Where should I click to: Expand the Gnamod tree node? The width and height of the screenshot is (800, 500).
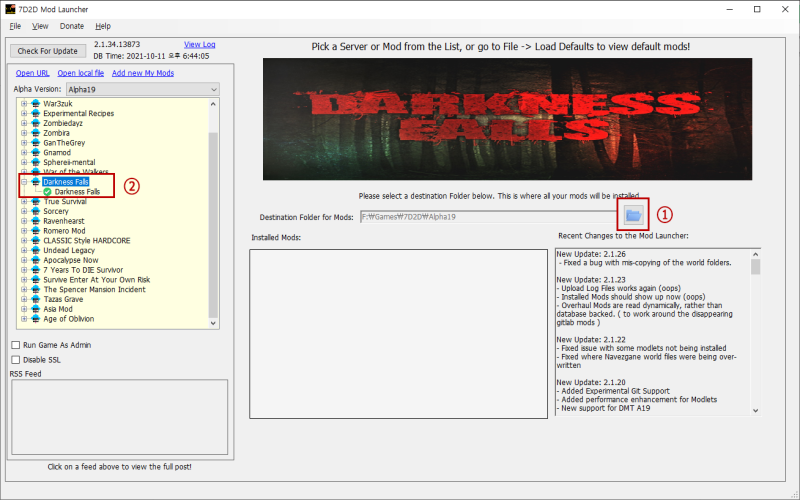[24, 153]
